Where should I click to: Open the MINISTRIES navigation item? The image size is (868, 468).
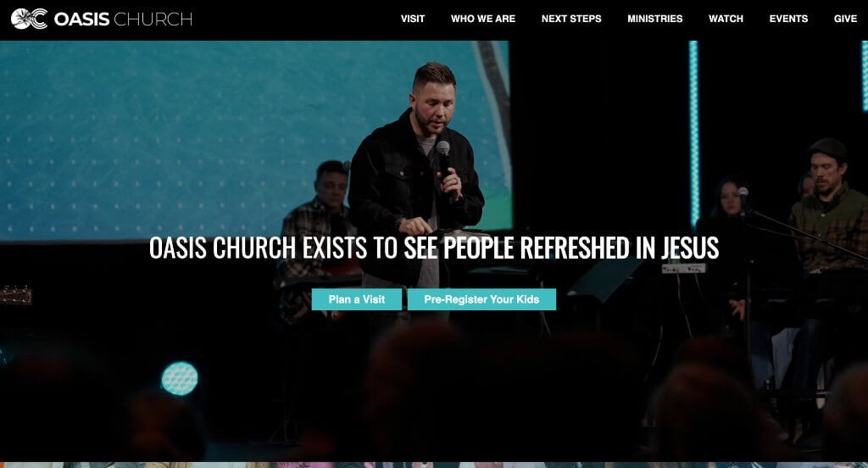655,19
